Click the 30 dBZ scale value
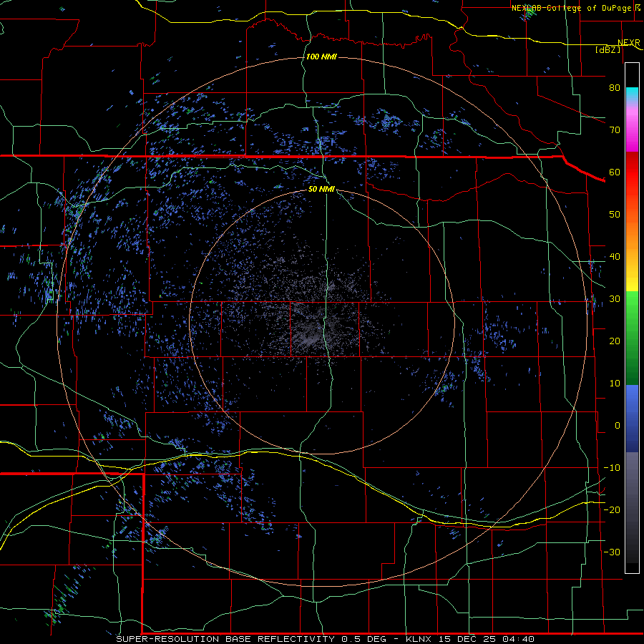 click(615, 299)
